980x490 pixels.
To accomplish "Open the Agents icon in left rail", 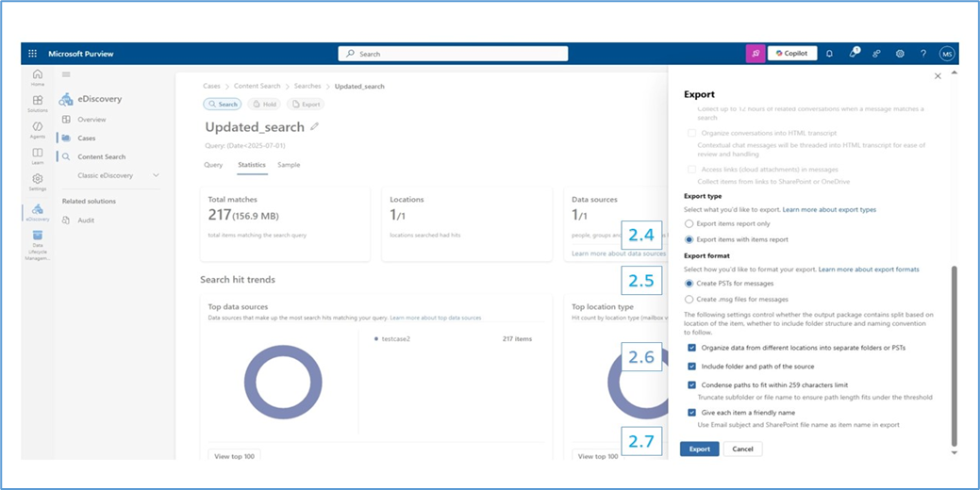I will [38, 130].
